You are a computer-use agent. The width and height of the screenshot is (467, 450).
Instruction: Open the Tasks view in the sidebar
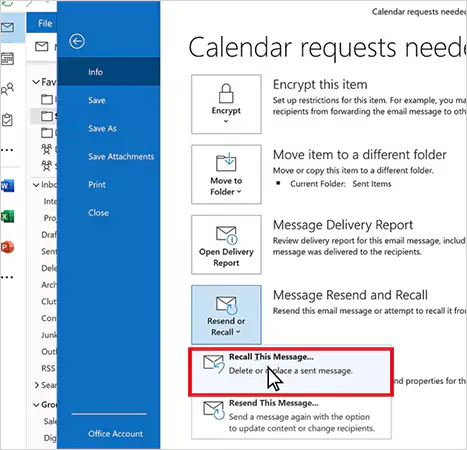click(x=7, y=120)
